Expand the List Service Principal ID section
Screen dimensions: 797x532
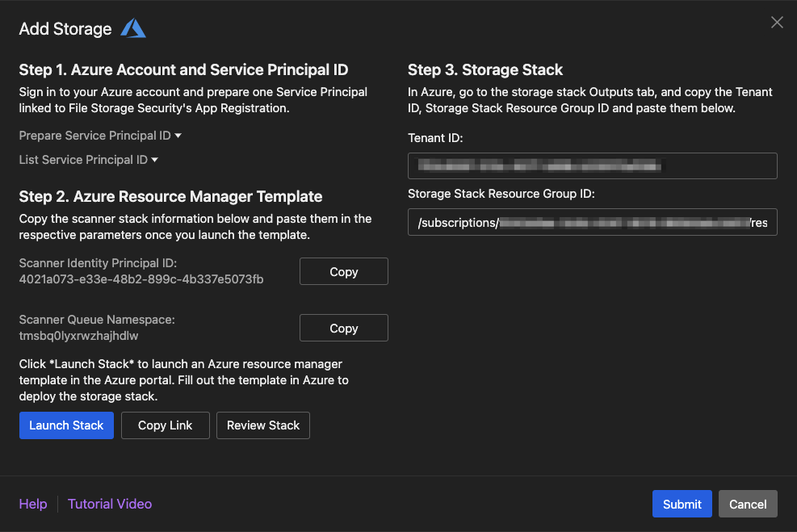pyautogui.click(x=89, y=160)
